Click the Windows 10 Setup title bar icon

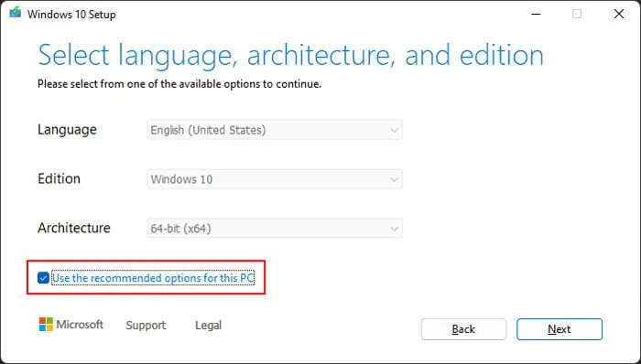click(x=16, y=13)
